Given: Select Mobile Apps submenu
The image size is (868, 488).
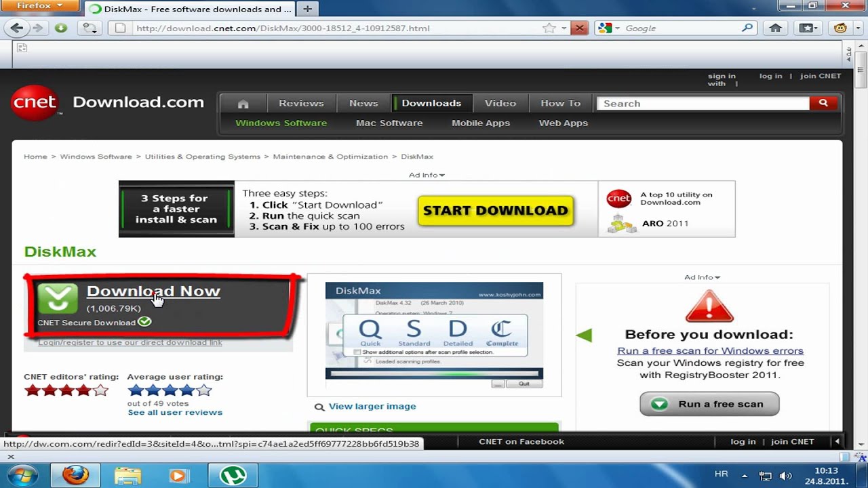Looking at the screenshot, I should (481, 123).
